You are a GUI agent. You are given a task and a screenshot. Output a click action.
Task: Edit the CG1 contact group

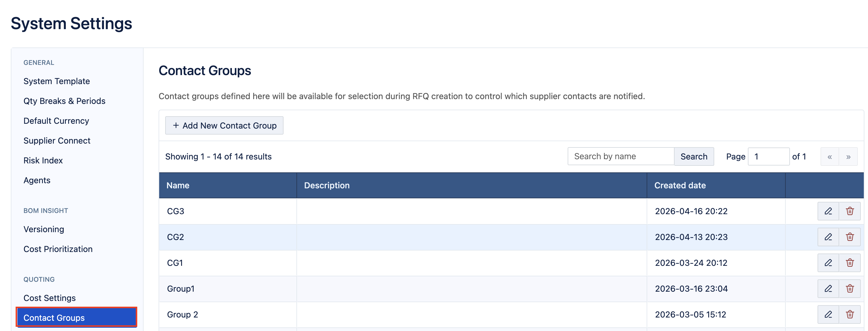(828, 263)
